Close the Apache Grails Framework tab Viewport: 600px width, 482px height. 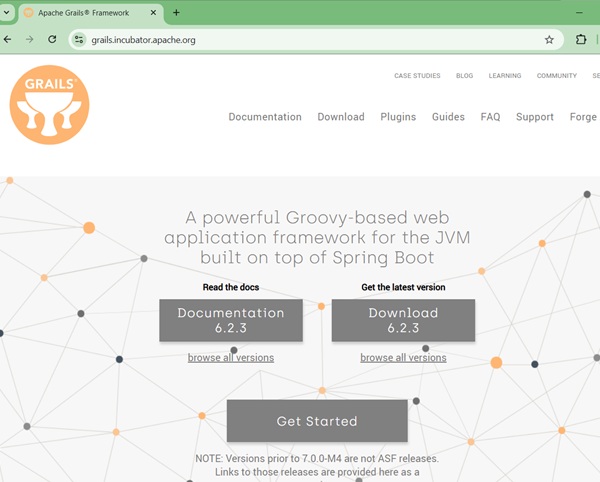tap(153, 13)
